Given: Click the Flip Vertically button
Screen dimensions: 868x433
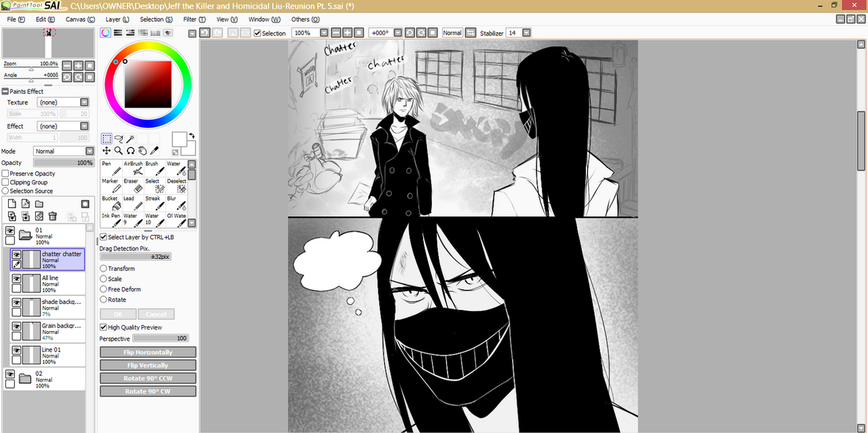Looking at the screenshot, I should click(x=148, y=365).
